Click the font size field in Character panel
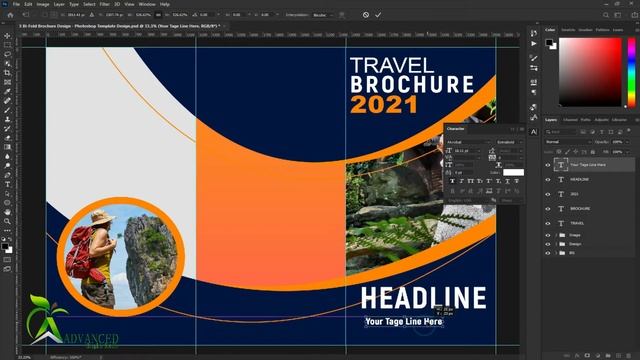Viewport: 640px width, 360px height. [467, 151]
